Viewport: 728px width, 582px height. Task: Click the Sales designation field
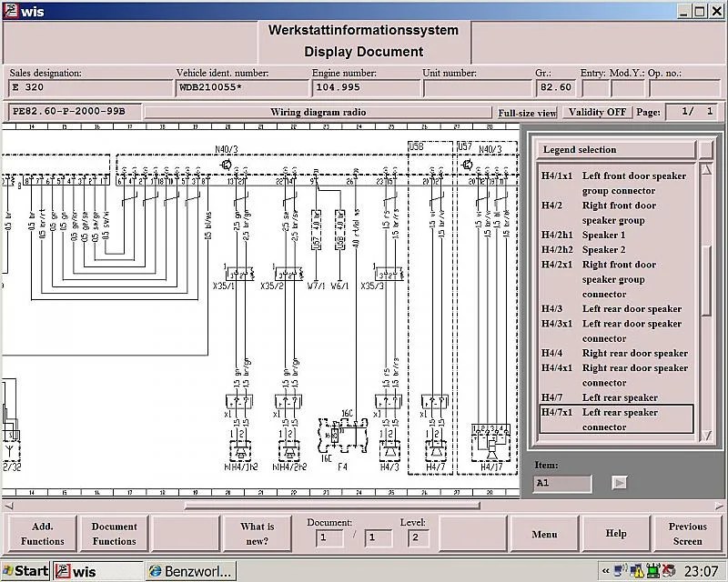pyautogui.click(x=90, y=87)
